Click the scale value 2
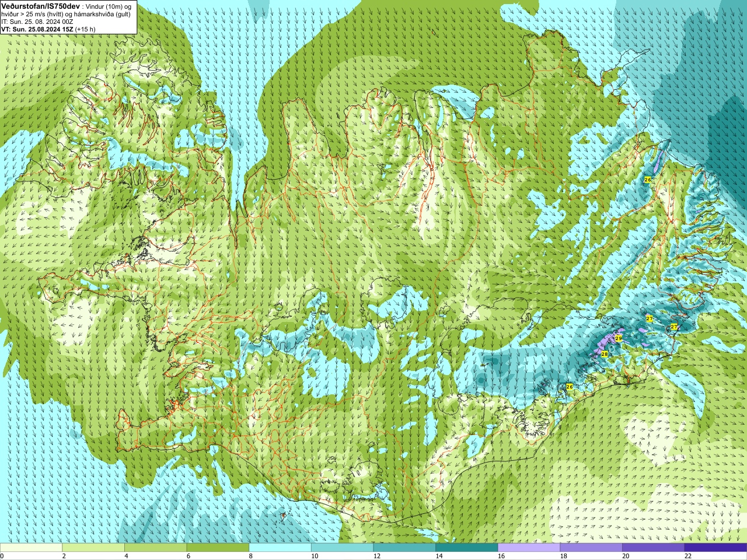This screenshot has height=560, width=747. [x=64, y=556]
